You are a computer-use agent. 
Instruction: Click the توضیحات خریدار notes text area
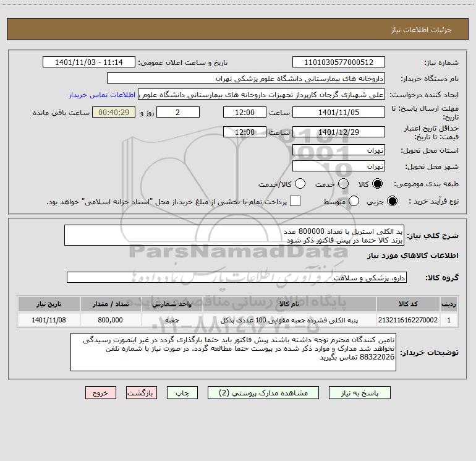pos(233,352)
